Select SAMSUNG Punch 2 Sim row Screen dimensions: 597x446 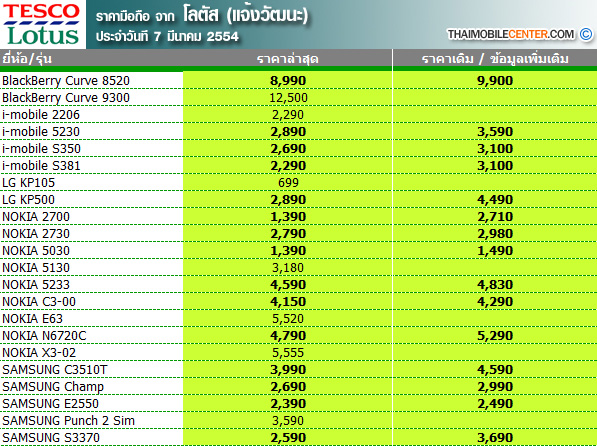(x=298, y=420)
